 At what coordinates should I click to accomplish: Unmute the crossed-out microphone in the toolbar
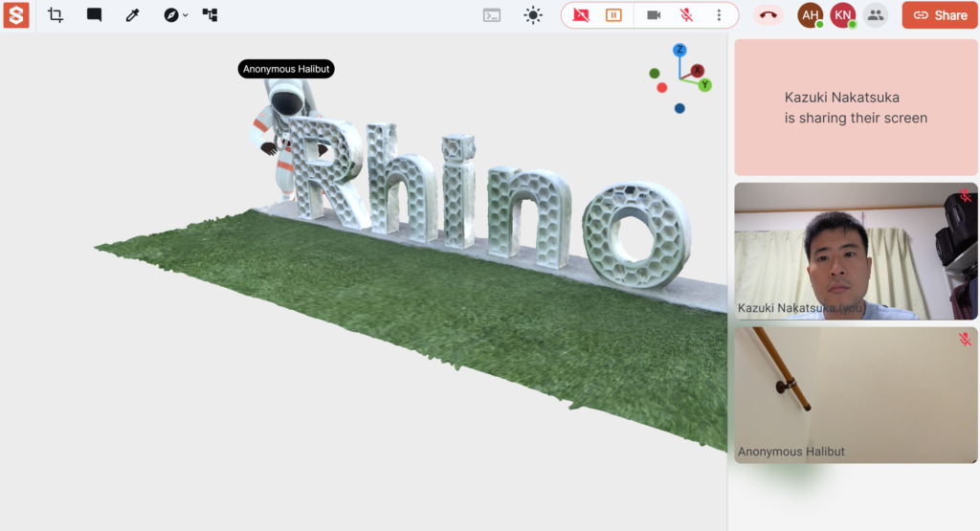click(x=686, y=15)
